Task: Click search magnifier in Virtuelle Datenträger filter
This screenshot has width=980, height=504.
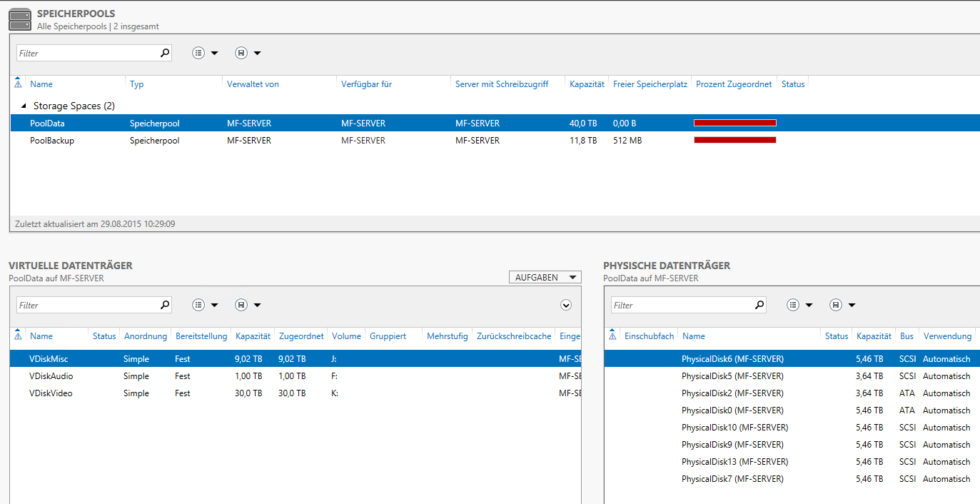Action: point(165,305)
